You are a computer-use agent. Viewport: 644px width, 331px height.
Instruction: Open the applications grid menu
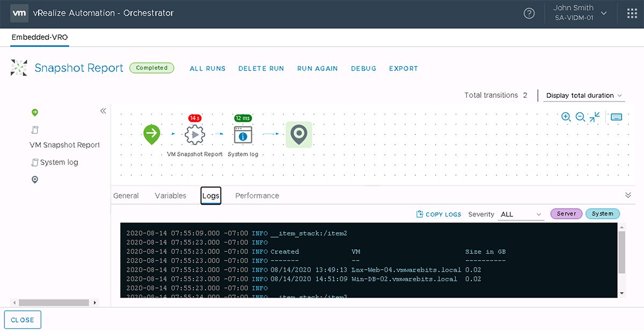(x=632, y=13)
